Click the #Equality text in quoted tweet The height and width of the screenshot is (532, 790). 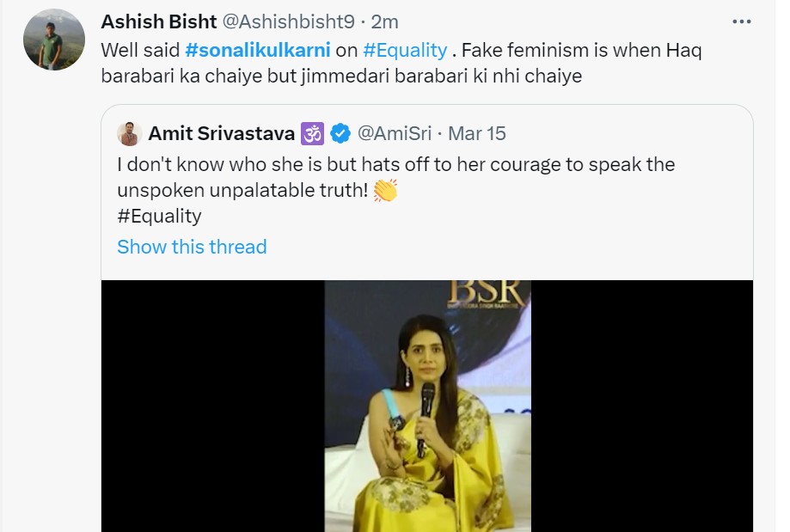(x=159, y=216)
